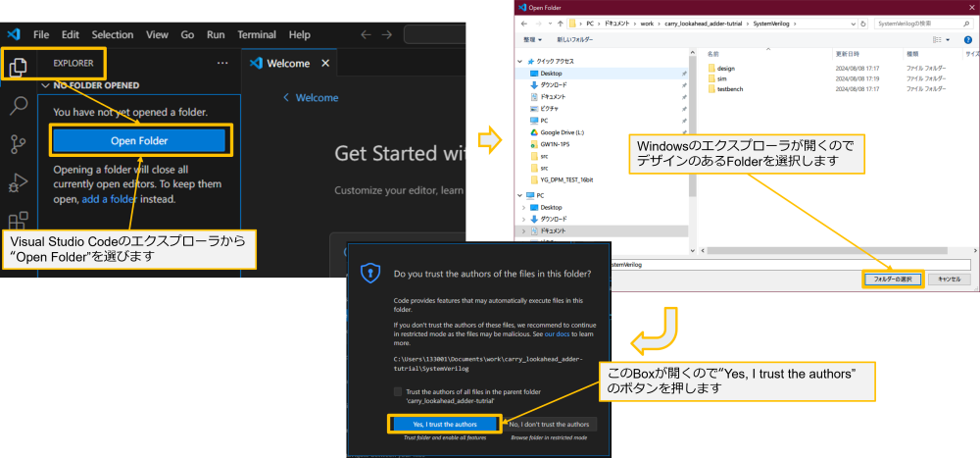Collapse the PC tree node
The width and height of the screenshot is (980, 458).
click(x=520, y=195)
